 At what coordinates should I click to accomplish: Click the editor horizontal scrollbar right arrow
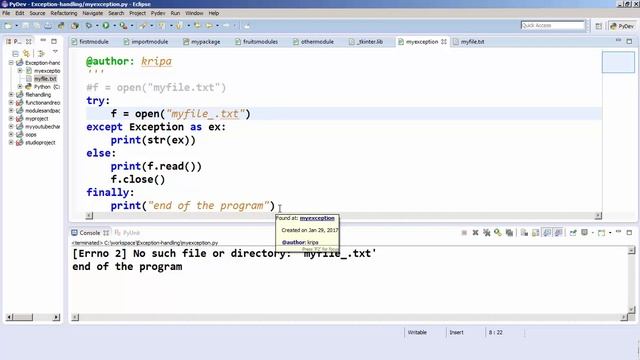[598, 216]
